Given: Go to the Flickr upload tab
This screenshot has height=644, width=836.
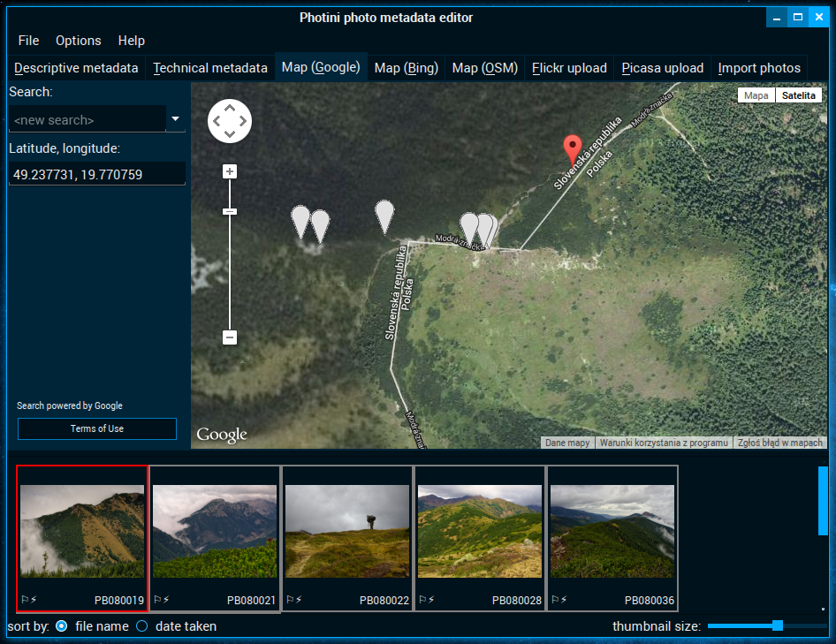Looking at the screenshot, I should click(569, 68).
